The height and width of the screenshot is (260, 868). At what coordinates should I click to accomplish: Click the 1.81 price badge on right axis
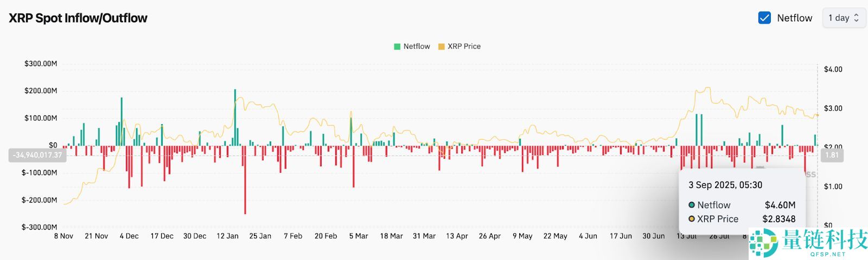click(x=832, y=155)
